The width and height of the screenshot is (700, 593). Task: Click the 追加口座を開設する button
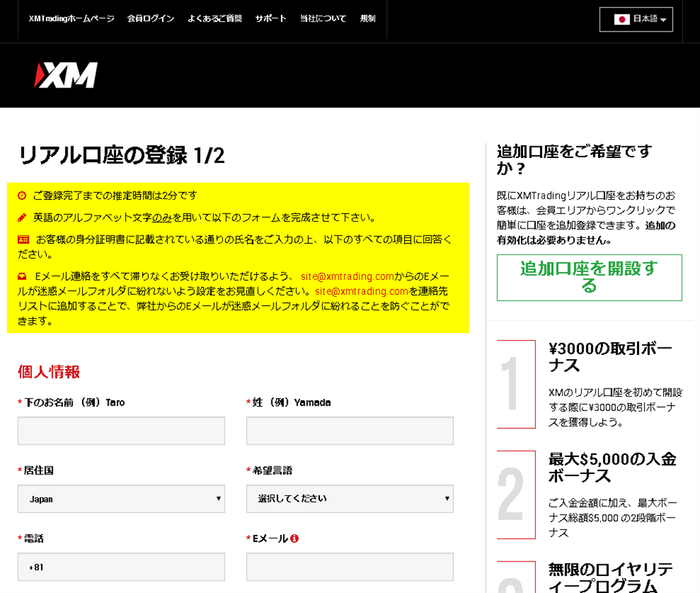pos(589,278)
